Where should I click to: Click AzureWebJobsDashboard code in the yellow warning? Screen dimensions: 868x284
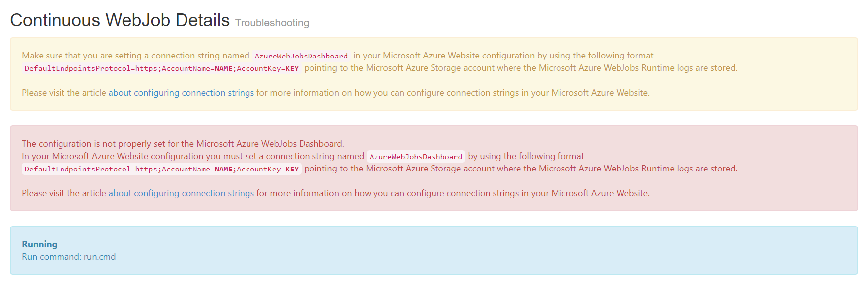301,56
